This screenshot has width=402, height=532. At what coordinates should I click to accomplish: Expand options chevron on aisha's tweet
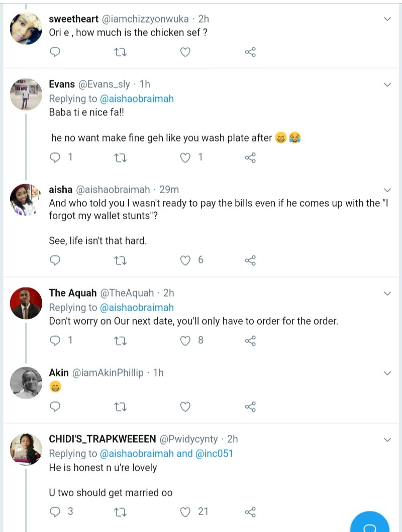(387, 190)
